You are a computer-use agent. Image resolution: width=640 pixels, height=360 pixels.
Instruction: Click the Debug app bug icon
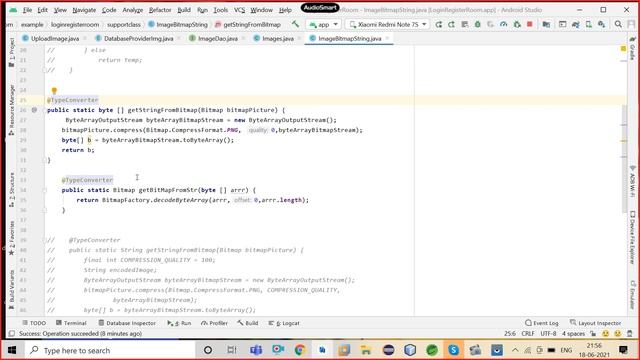pyautogui.click(x=477, y=24)
